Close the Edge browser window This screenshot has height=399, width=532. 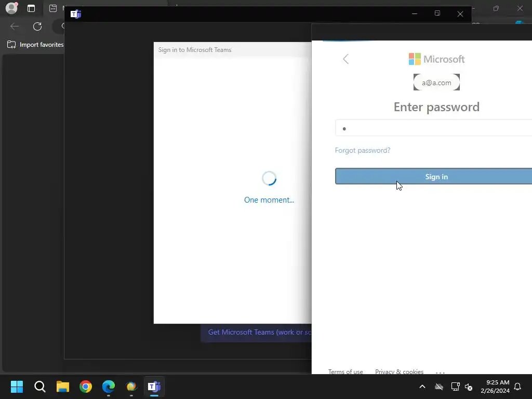520,8
